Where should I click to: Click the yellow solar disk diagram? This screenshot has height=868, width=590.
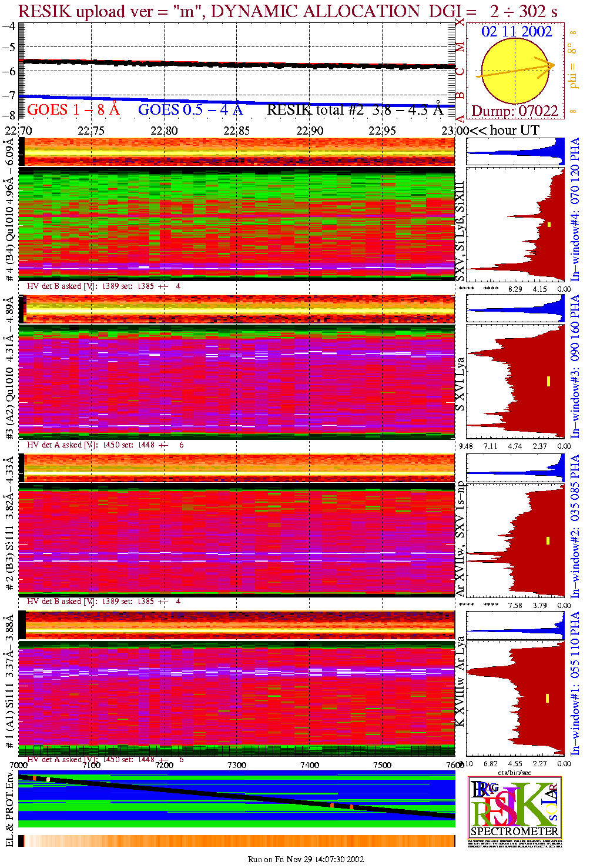pos(515,72)
